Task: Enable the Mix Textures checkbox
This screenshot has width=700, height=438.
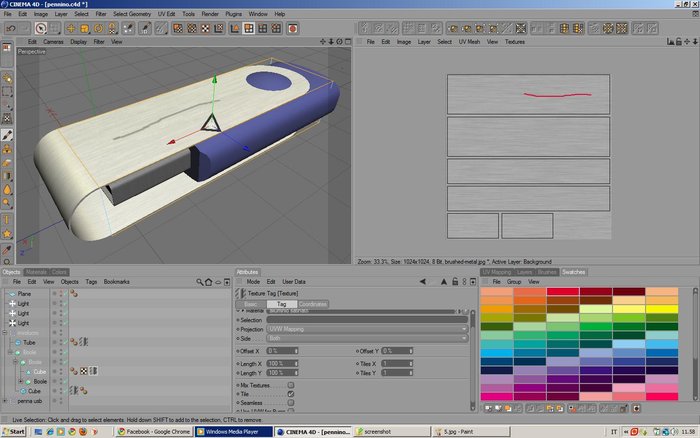Action: [x=291, y=385]
